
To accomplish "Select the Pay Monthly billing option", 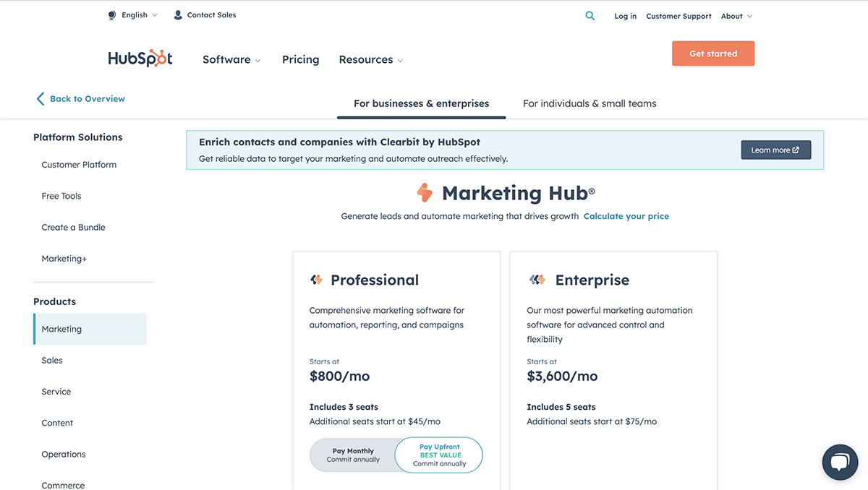I will [x=353, y=455].
